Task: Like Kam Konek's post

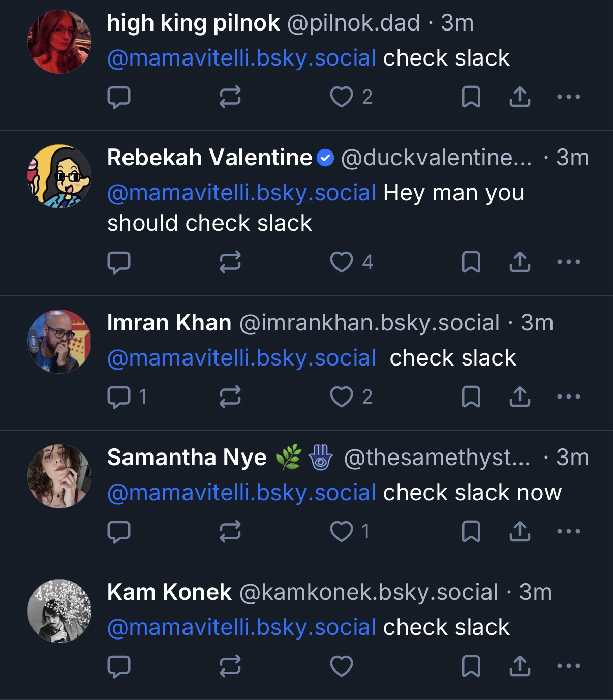Action: pyautogui.click(x=342, y=666)
